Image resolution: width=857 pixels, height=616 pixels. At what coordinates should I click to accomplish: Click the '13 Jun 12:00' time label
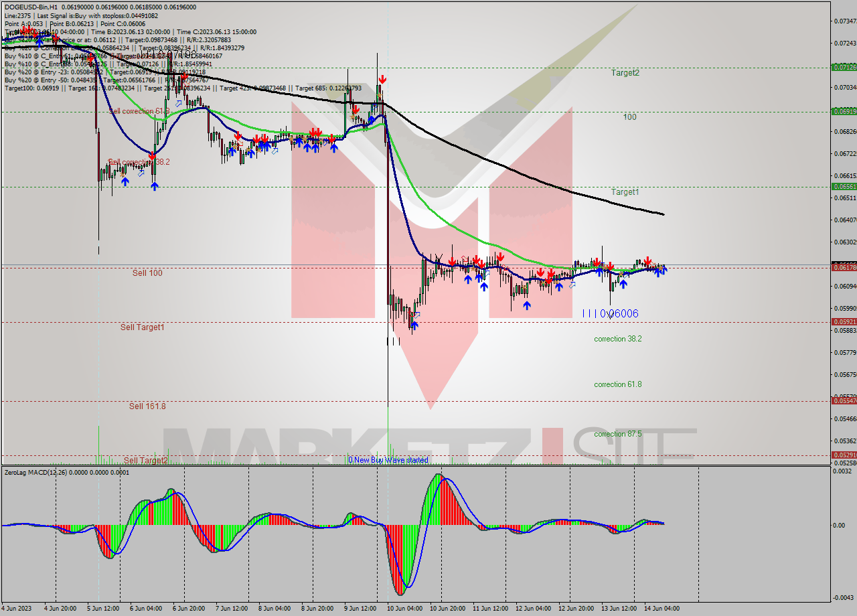[x=619, y=609]
